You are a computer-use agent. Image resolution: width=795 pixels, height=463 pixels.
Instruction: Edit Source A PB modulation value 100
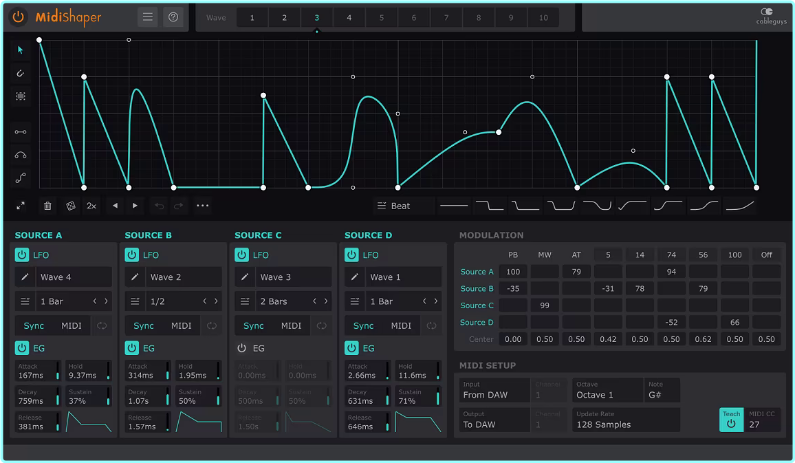[513, 272]
